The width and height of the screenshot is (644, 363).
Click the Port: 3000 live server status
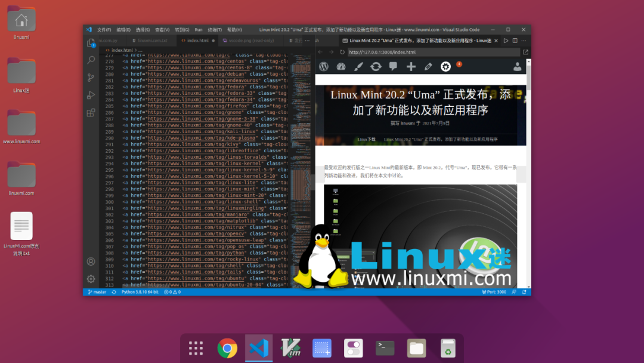493,292
